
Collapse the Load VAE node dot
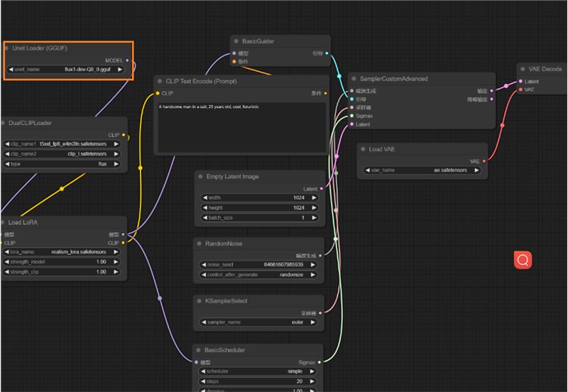point(363,149)
